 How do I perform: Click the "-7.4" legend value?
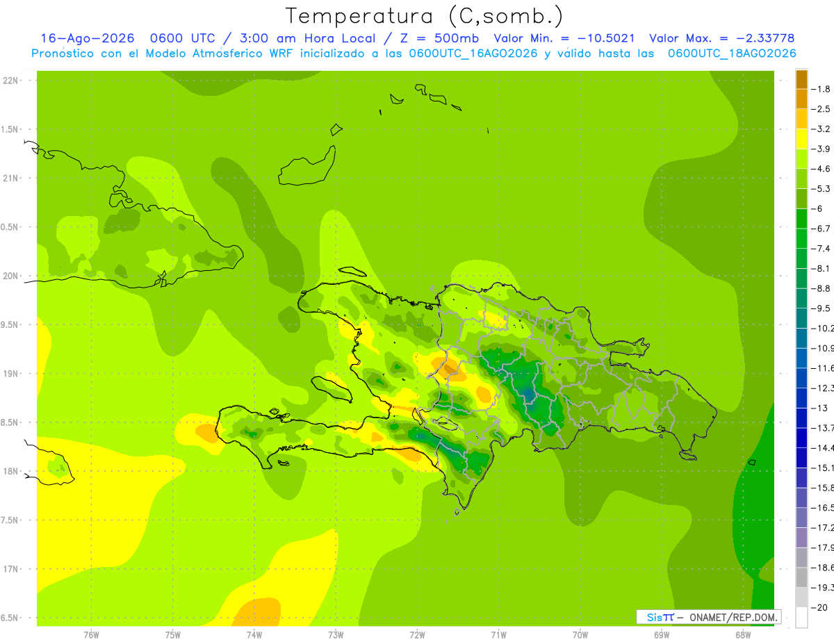click(x=821, y=249)
